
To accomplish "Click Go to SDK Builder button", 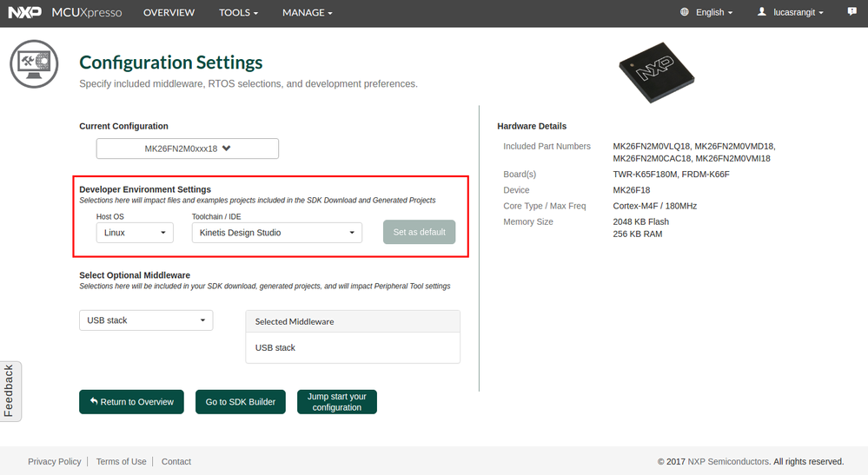I will coord(241,402).
